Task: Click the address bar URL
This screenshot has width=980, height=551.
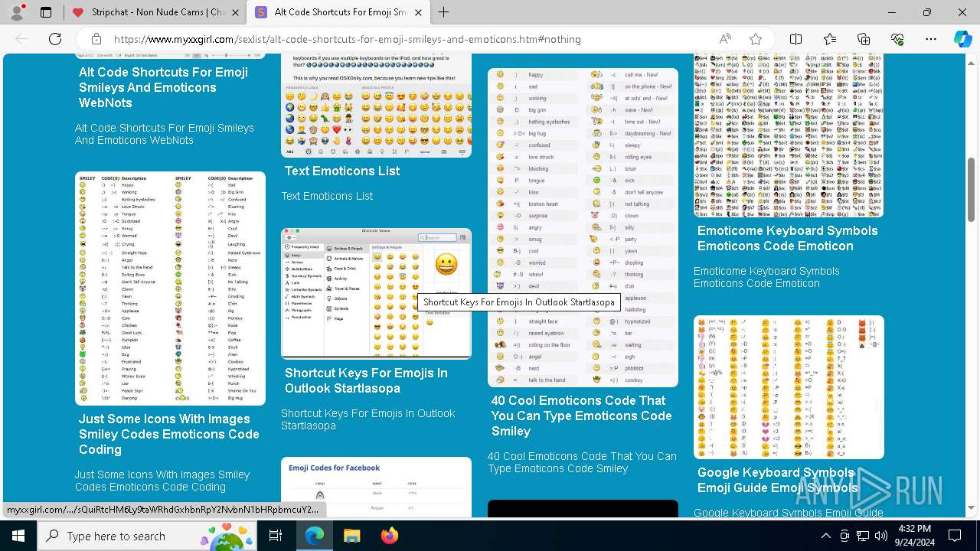Action: point(348,39)
